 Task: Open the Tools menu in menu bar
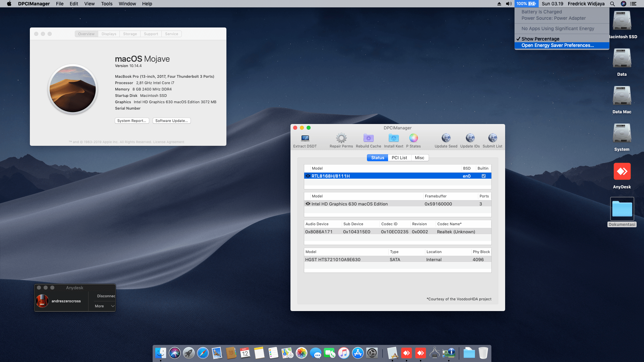point(107,4)
